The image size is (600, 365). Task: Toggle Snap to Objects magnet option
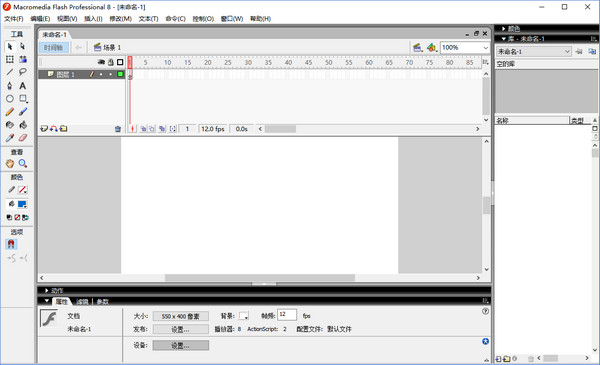coord(11,244)
